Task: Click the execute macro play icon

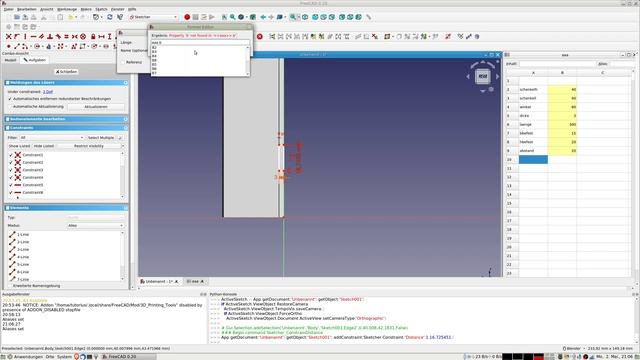Action: (212, 17)
